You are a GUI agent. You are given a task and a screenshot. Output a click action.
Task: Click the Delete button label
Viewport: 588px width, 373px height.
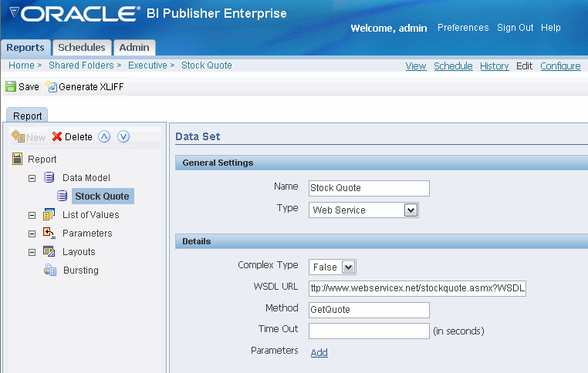[x=79, y=137]
